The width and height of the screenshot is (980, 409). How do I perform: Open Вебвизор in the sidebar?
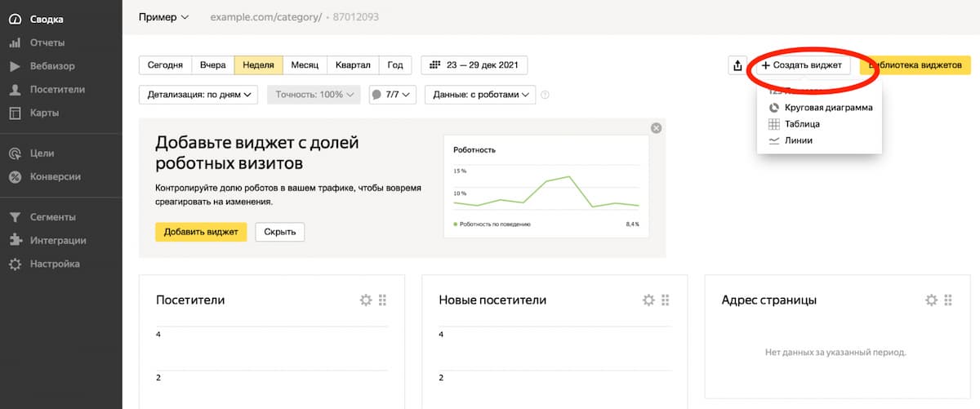[x=52, y=66]
